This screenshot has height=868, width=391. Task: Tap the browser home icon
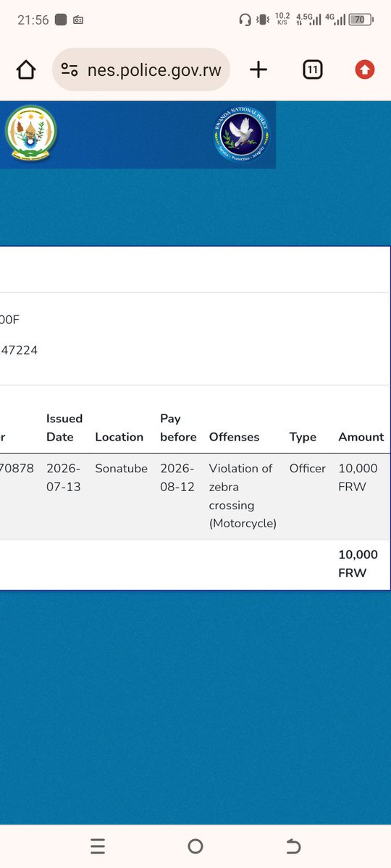click(26, 69)
